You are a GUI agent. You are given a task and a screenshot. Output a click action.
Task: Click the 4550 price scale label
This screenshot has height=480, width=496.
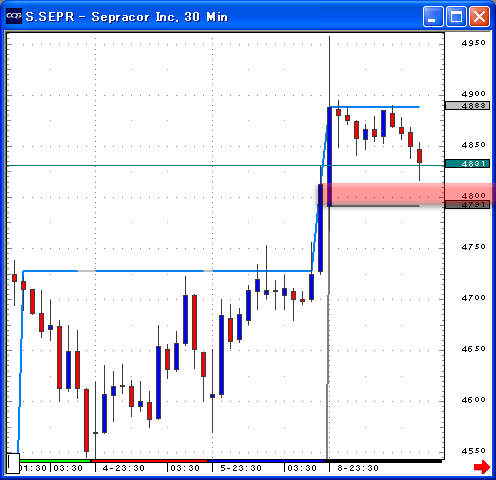point(473,451)
